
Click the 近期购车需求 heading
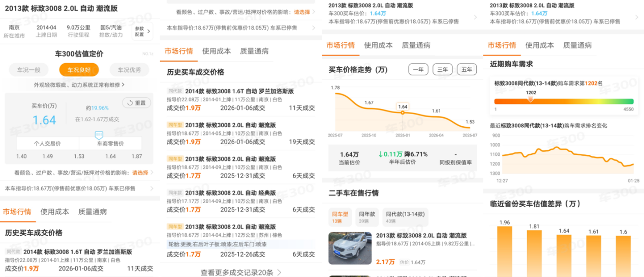pos(511,64)
